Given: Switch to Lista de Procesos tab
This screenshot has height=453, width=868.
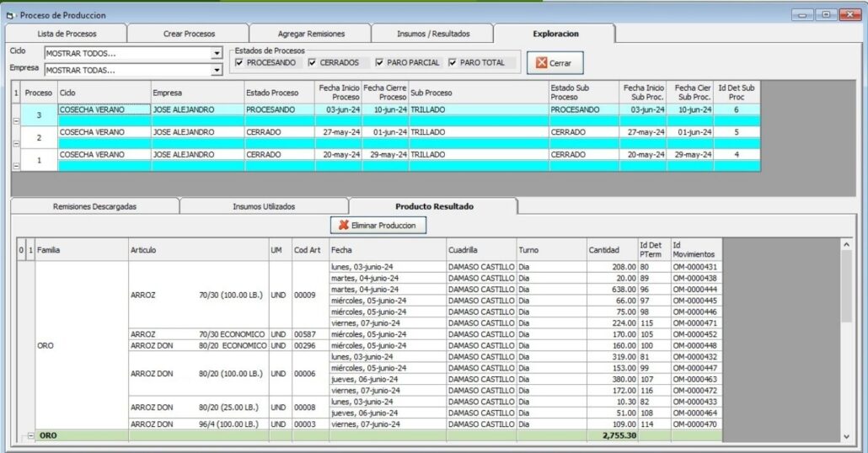Looking at the screenshot, I should pyautogui.click(x=67, y=34).
